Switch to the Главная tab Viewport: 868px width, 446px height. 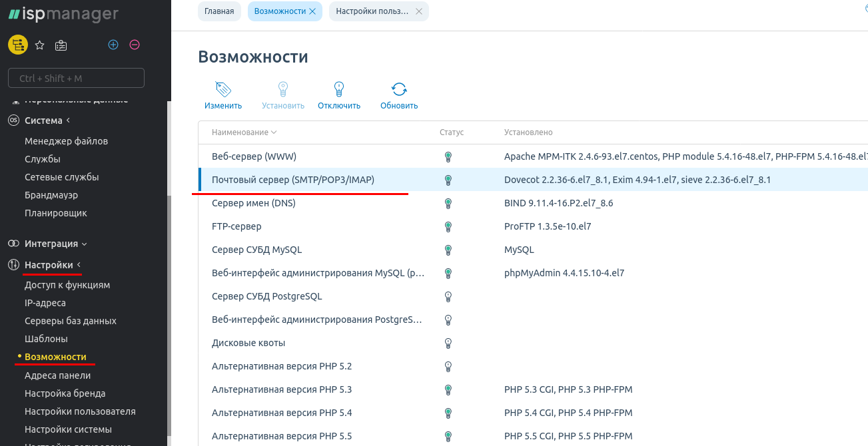coord(219,11)
